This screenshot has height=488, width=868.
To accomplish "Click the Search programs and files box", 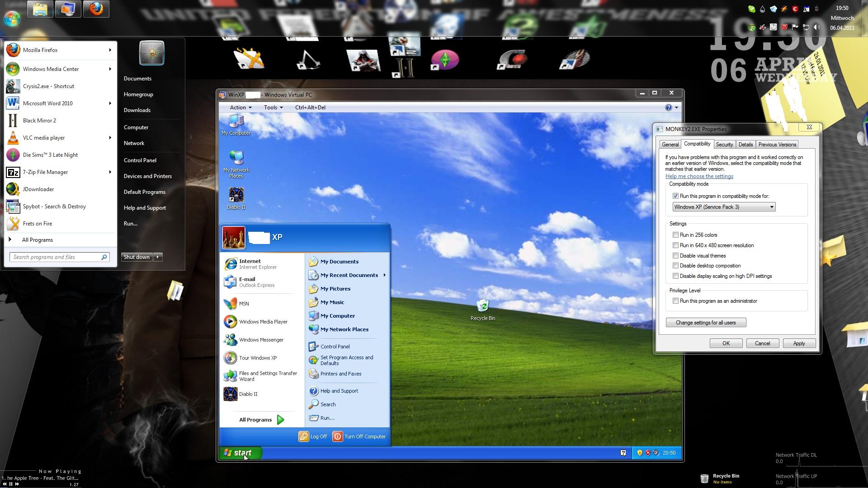I will tap(59, 257).
